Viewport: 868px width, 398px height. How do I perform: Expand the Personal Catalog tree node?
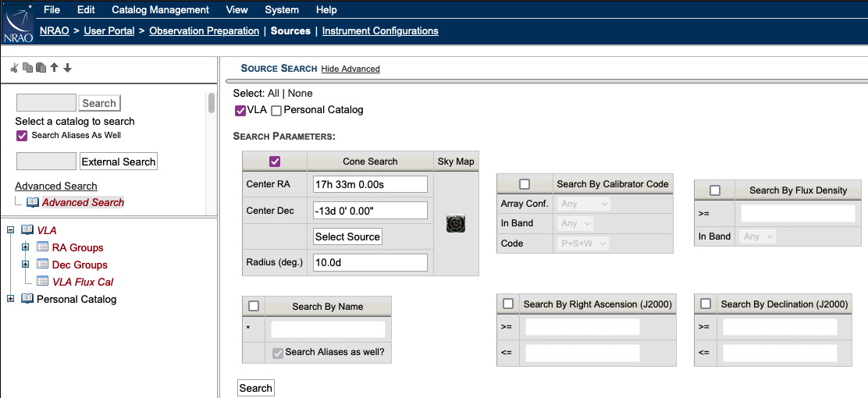coord(10,299)
